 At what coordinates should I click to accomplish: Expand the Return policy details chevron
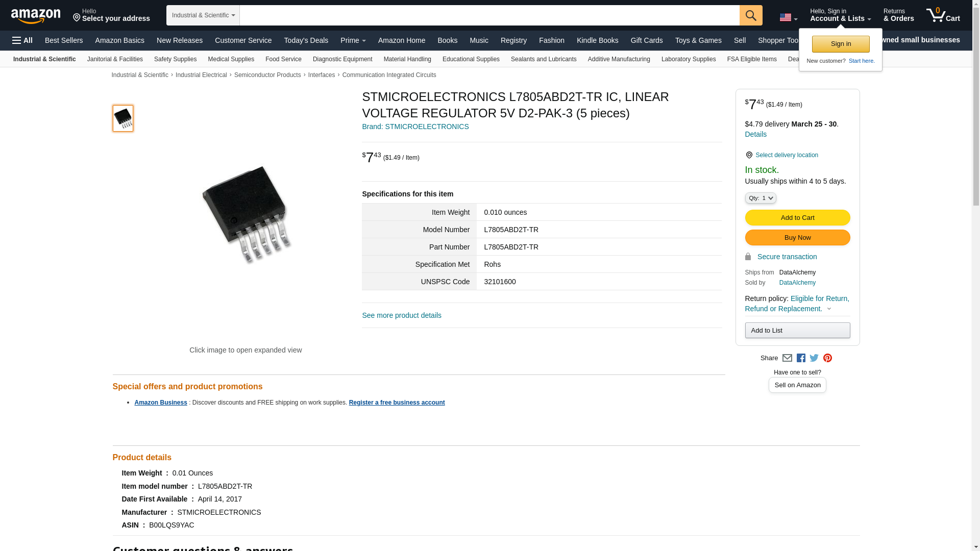click(x=829, y=309)
